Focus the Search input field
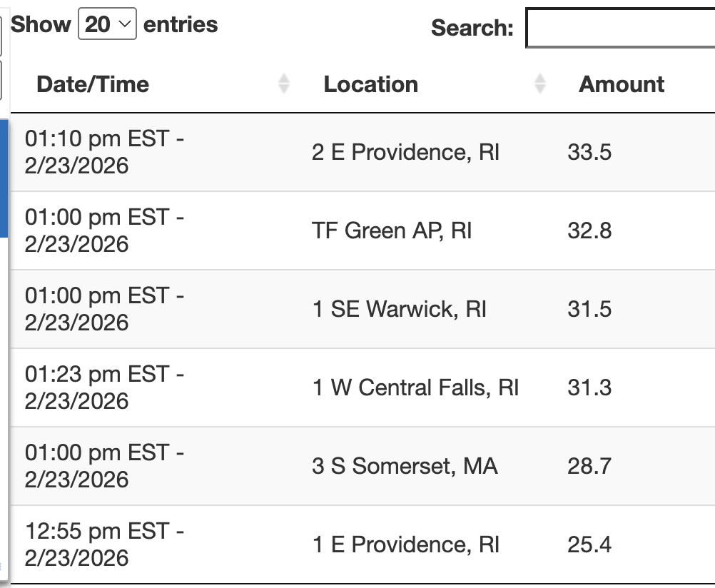Image resolution: width=715 pixels, height=588 pixels. tap(619, 29)
